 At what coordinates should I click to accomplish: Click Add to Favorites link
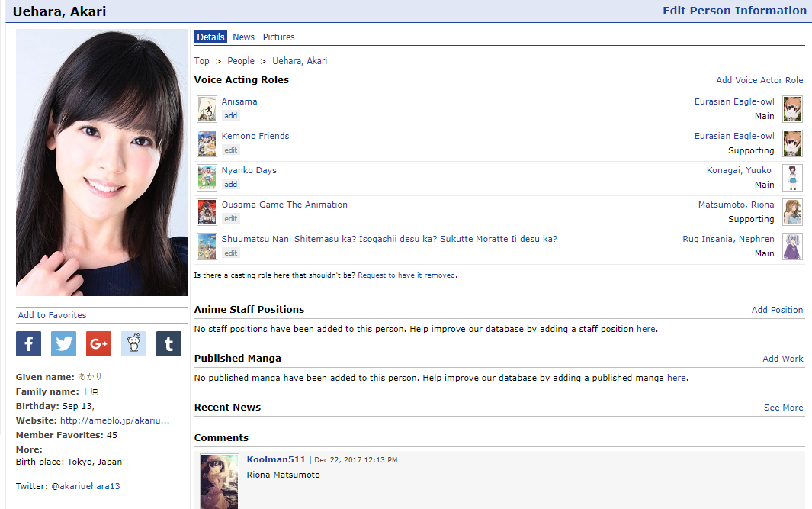[52, 315]
